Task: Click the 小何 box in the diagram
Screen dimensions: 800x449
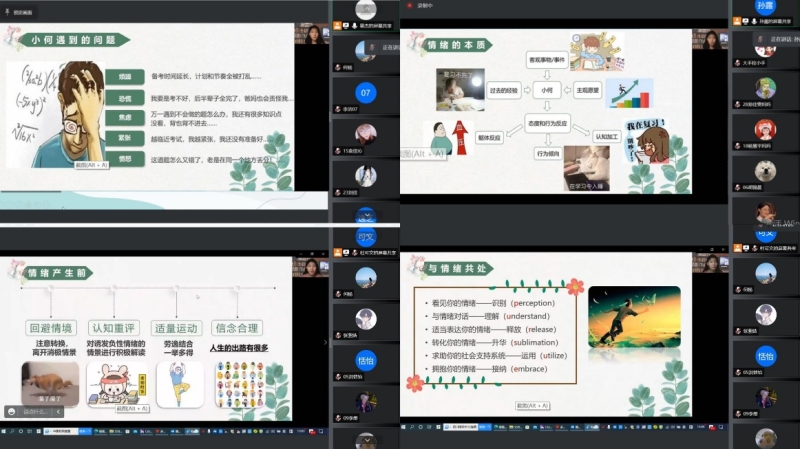Action: [547, 90]
